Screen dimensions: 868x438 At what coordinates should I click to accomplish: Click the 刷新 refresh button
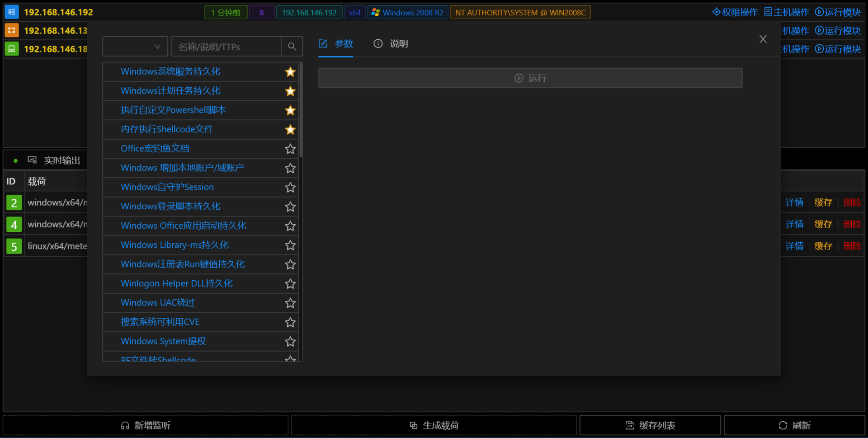coord(794,425)
